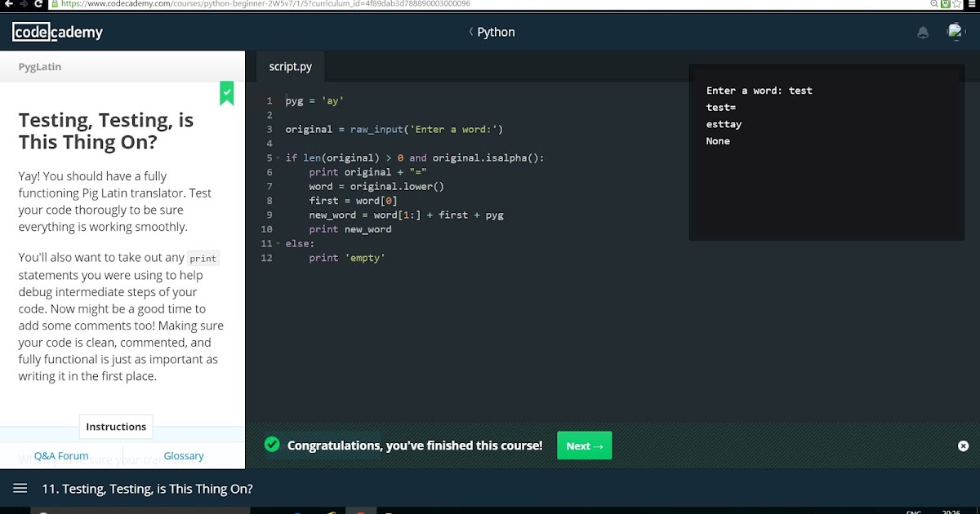This screenshot has width=980, height=514.
Task: Toggle the green lesson completion checkmark
Action: [226, 93]
